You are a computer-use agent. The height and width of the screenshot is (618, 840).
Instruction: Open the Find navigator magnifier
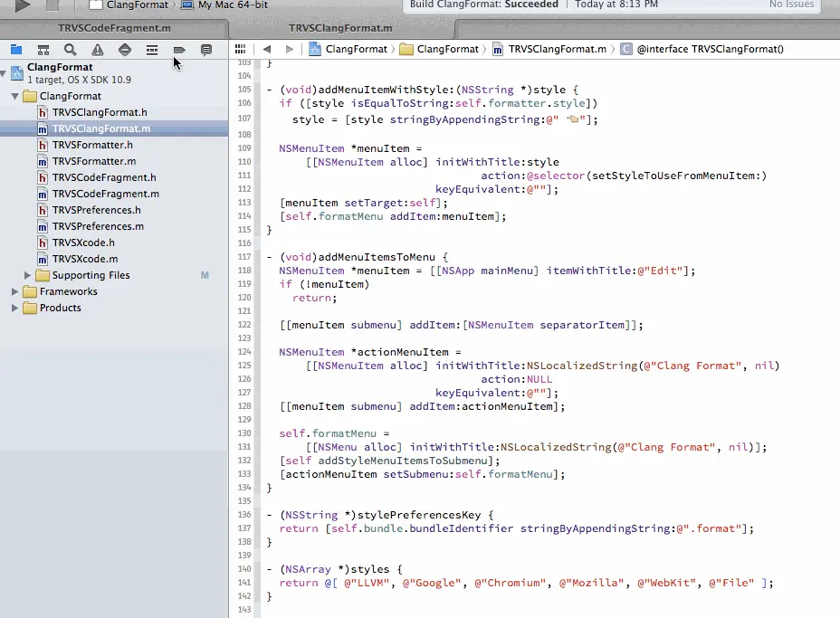71,50
